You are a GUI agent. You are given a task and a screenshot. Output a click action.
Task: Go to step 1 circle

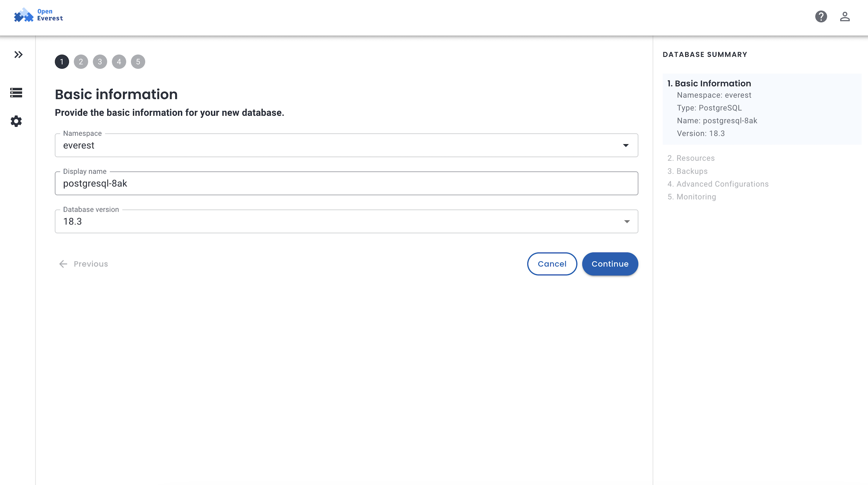(62, 62)
